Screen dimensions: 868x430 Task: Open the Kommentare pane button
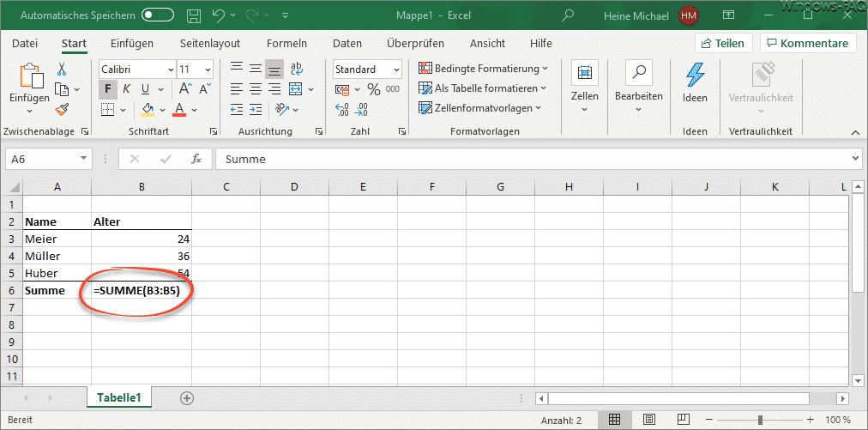pos(808,43)
